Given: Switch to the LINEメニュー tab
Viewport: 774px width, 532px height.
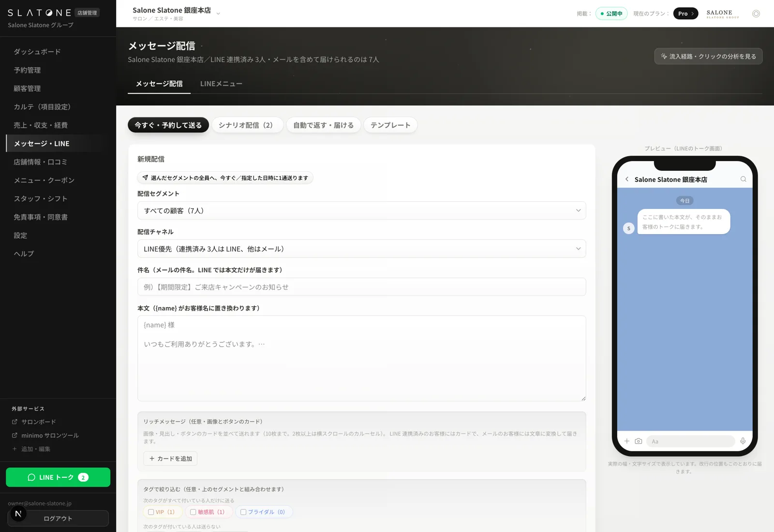Looking at the screenshot, I should pos(221,84).
